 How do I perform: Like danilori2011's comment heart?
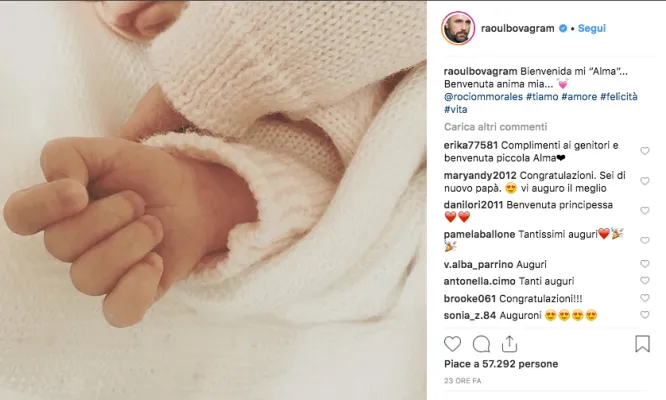pyautogui.click(x=645, y=211)
